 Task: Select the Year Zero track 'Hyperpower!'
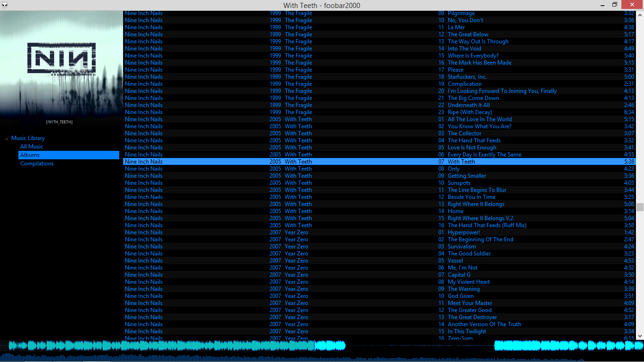[463, 232]
